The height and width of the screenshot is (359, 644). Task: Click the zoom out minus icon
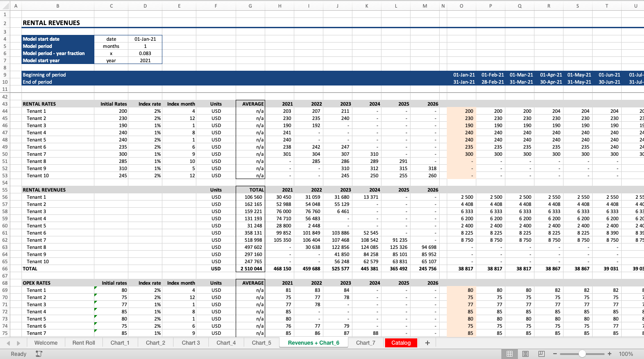[555, 354]
